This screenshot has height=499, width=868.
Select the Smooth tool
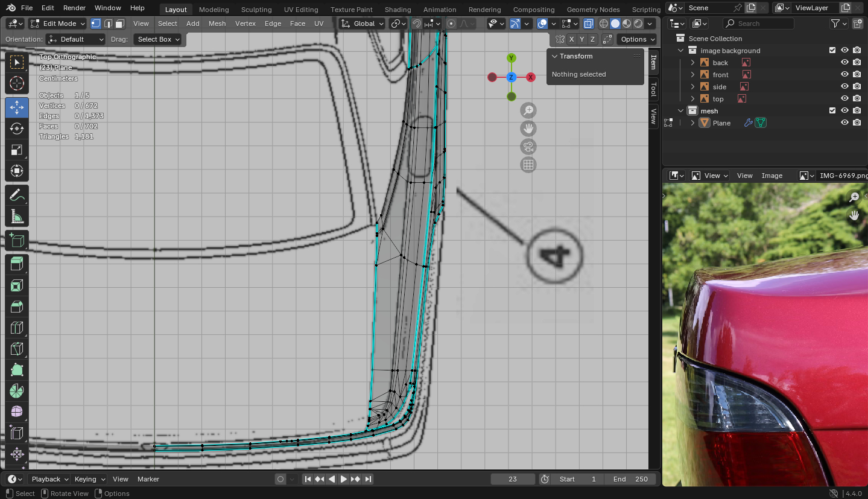(17, 412)
